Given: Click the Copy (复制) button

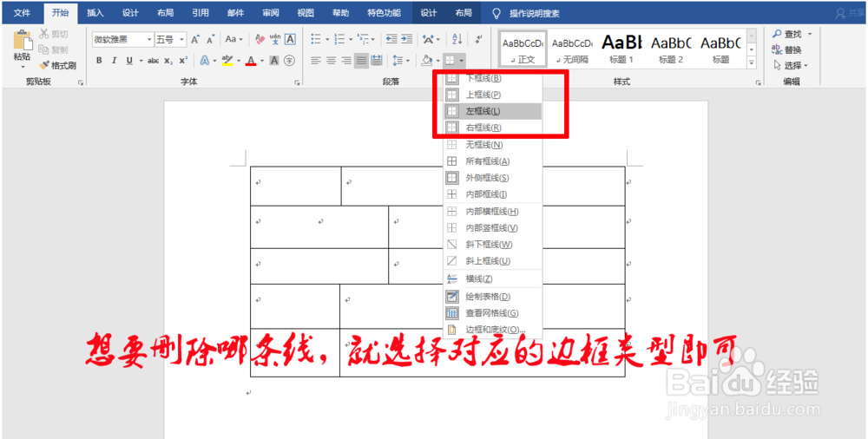Looking at the screenshot, I should click(53, 49).
